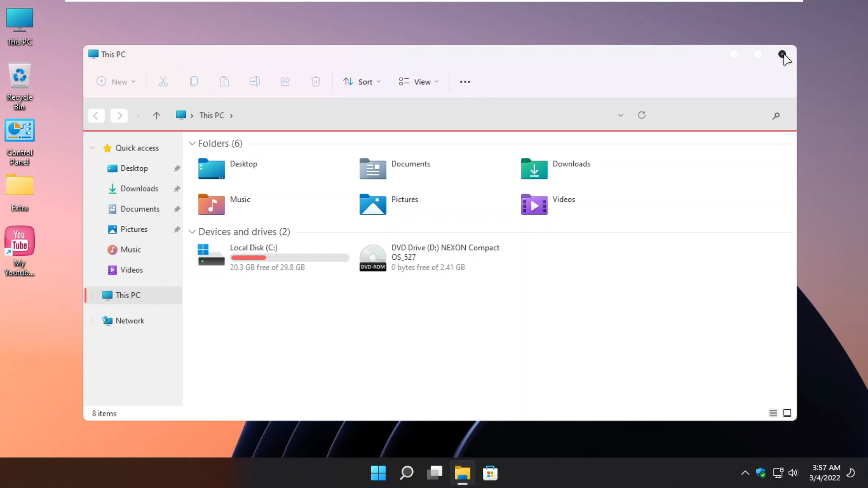Click the pin icon next to Pictures

[177, 230]
